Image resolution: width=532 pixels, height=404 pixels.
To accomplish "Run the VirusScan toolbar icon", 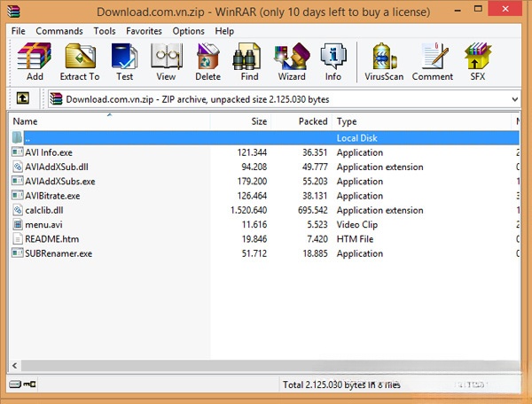I will (385, 56).
